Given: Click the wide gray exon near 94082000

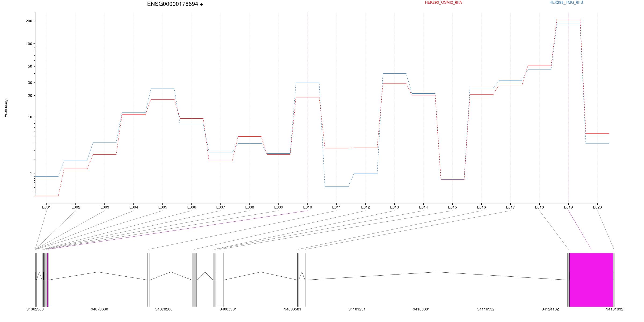Looking at the screenshot, I should [x=194, y=280].
